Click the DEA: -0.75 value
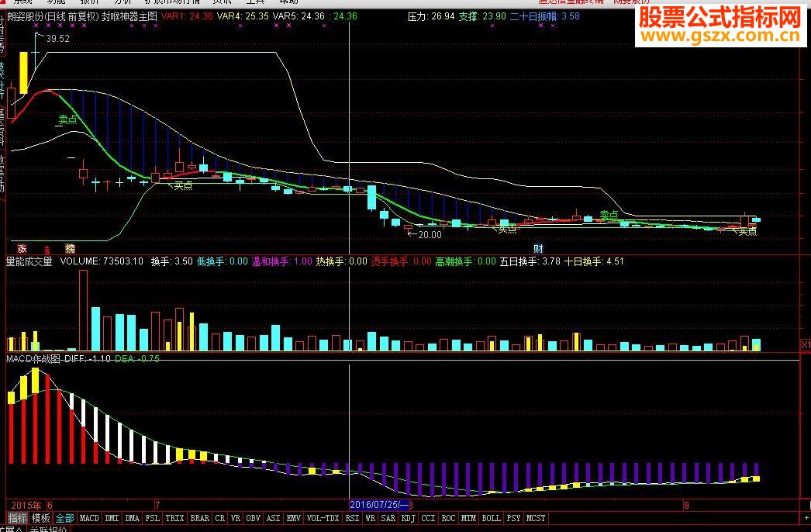 137,358
